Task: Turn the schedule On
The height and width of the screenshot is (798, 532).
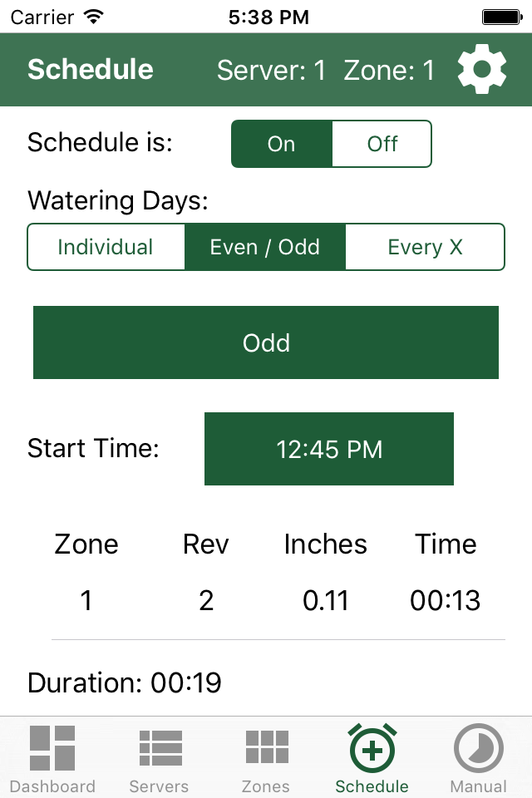Action: (281, 144)
